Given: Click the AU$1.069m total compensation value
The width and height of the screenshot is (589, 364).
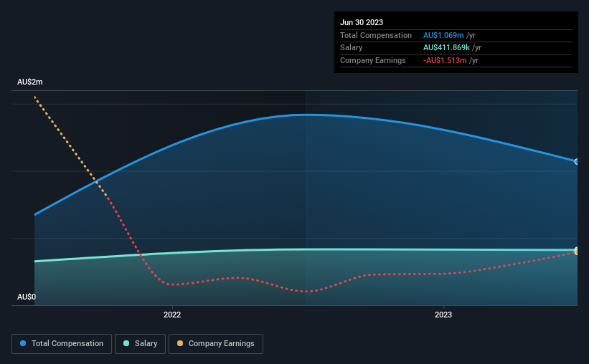Looking at the screenshot, I should 443,35.
